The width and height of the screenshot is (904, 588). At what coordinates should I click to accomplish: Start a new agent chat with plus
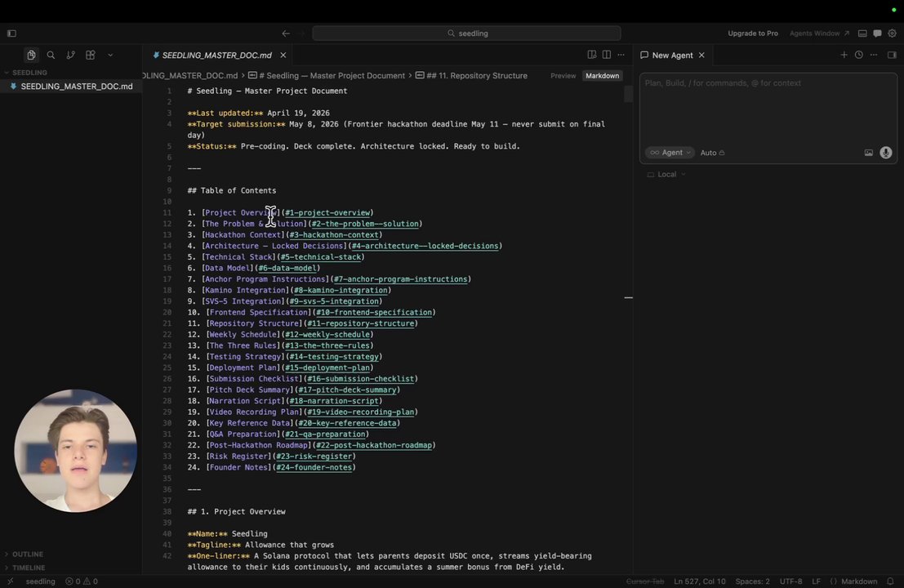coord(844,56)
